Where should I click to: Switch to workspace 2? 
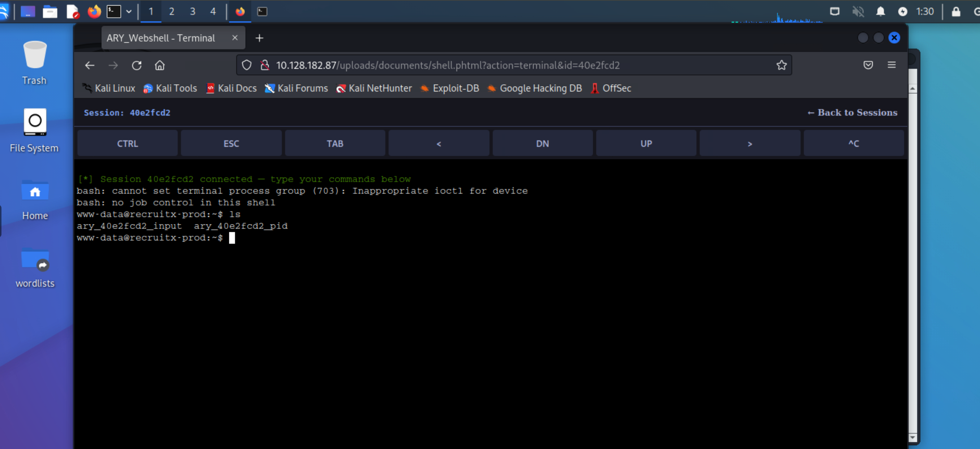pyautogui.click(x=171, y=11)
